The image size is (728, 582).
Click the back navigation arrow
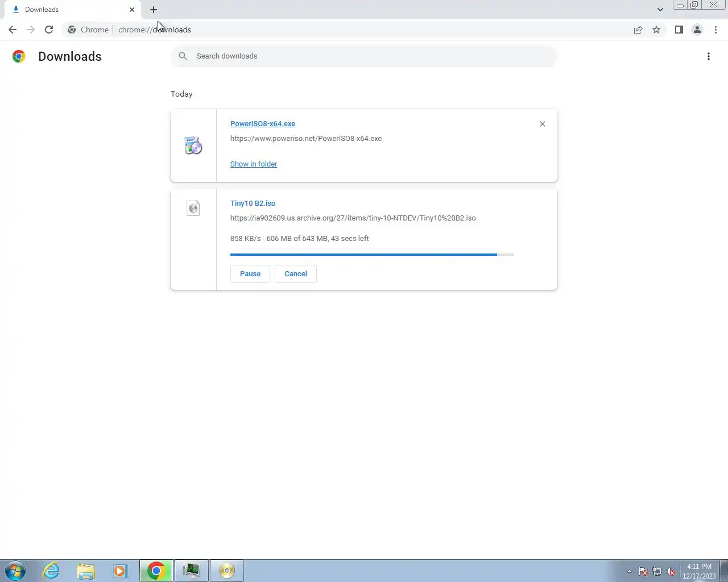pyautogui.click(x=13, y=30)
